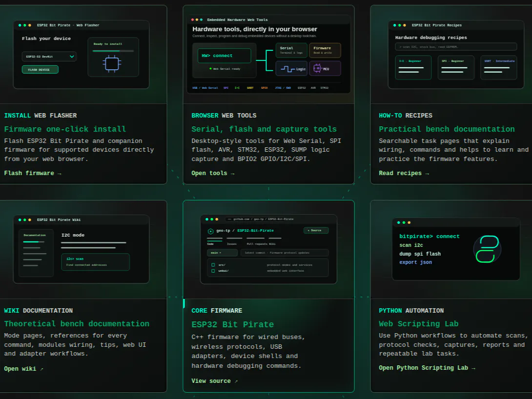This screenshot has height=399, width=532.
Task: Click the i2c> scan command box
Action: [95, 262]
